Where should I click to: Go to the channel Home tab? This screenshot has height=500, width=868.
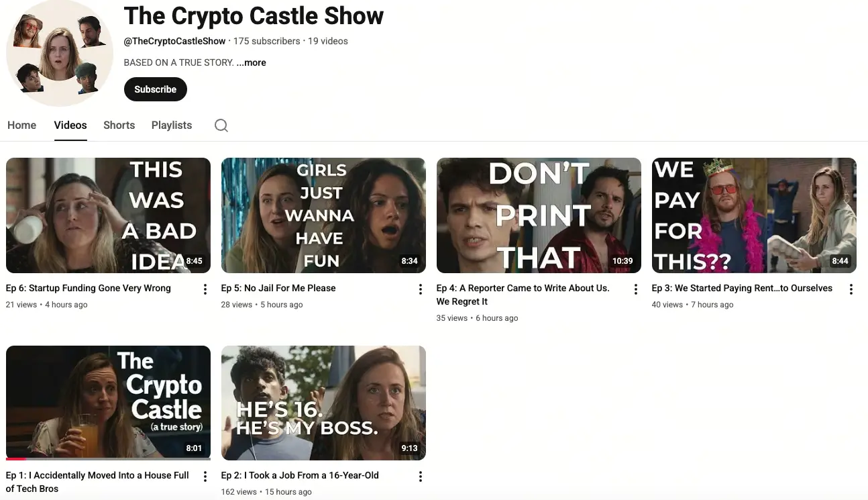[21, 125]
